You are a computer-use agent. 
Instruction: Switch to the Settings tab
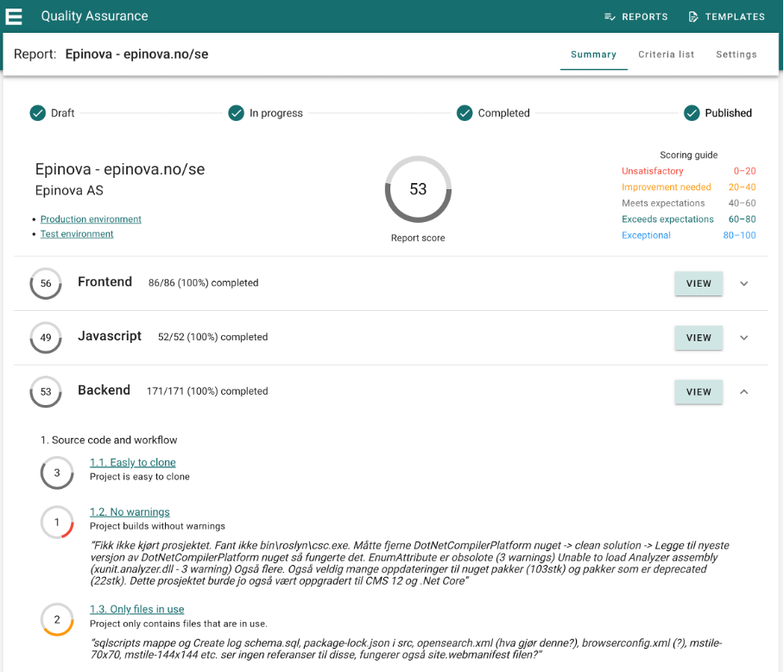tap(736, 54)
